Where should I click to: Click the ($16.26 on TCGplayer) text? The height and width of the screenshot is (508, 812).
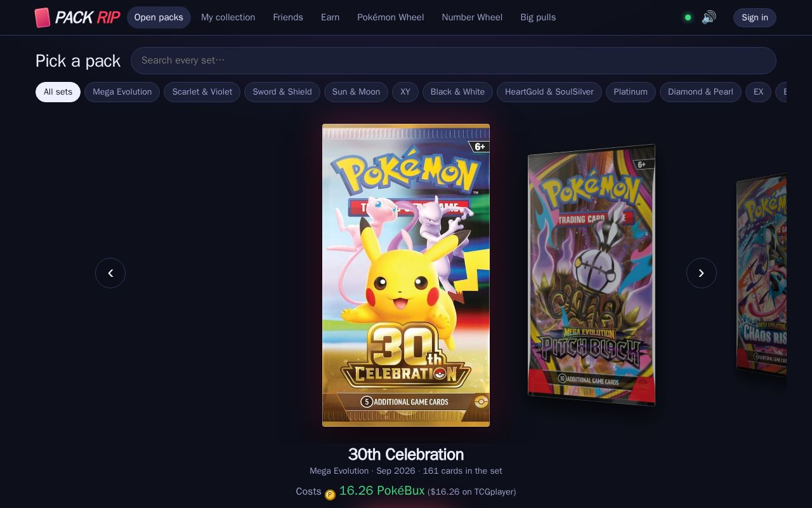pos(472,492)
